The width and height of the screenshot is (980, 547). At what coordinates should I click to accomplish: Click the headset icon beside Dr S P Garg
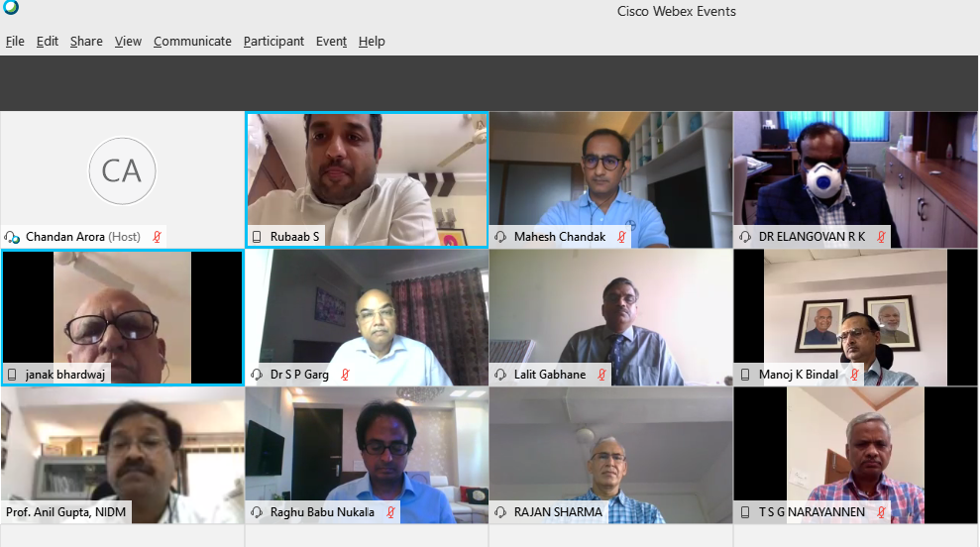257,375
